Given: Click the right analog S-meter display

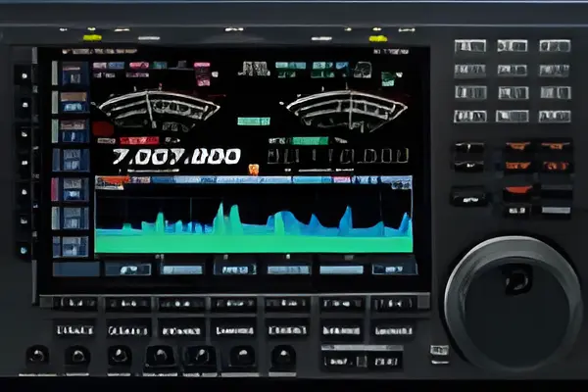Looking at the screenshot, I should point(347,109).
